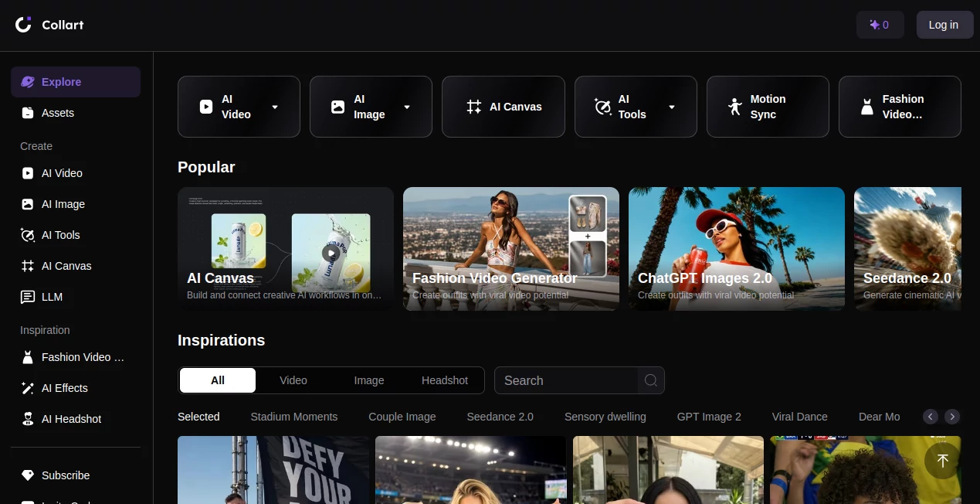Select the Sensory dwelling category
This screenshot has height=504, width=980.
(x=605, y=417)
